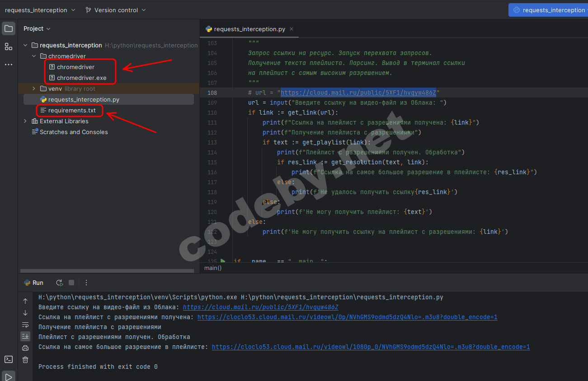Select the Run tab in bottom panel

(x=33, y=283)
